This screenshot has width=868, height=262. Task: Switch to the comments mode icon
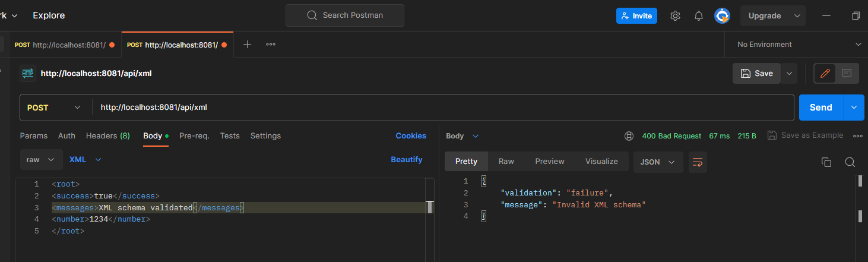(x=847, y=74)
